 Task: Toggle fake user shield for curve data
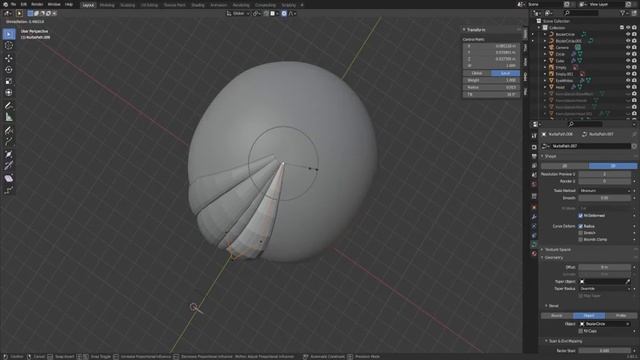(634, 146)
